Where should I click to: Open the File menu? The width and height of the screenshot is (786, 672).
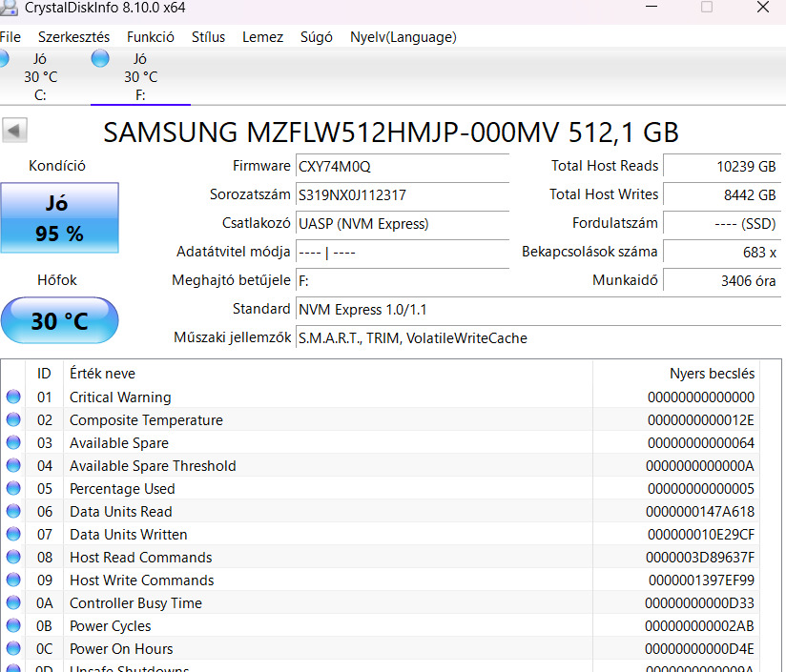10,37
